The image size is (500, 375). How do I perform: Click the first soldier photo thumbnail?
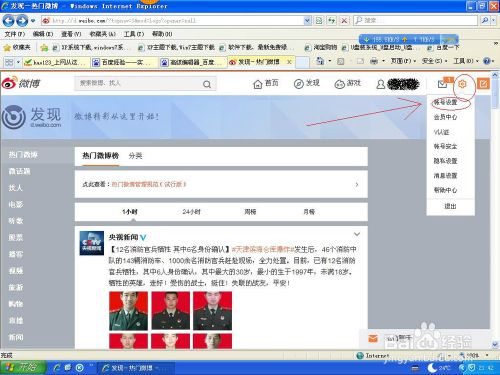tap(128, 311)
